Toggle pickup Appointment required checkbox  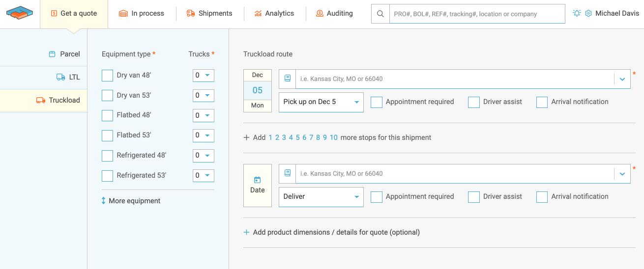pos(377,102)
